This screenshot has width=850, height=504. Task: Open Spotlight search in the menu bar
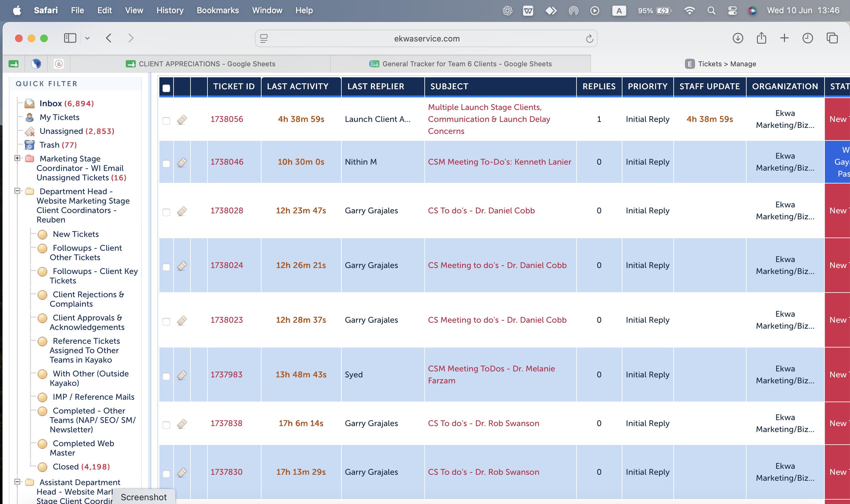click(711, 11)
